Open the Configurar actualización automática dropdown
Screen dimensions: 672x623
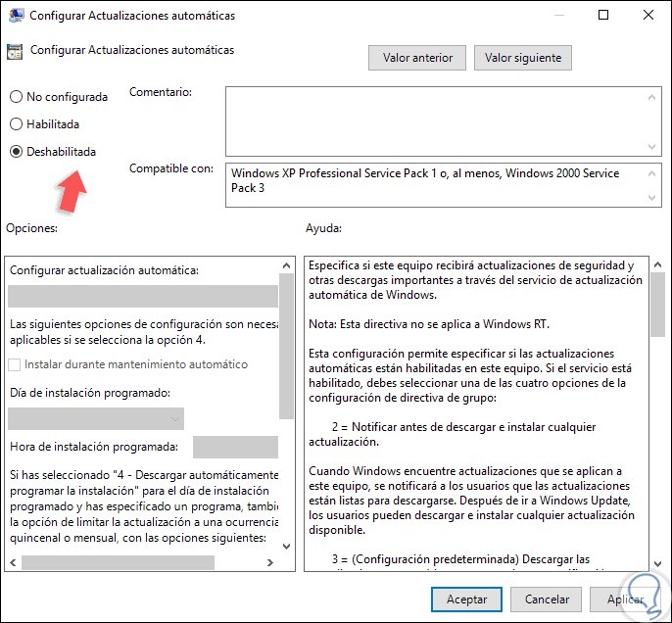pyautogui.click(x=143, y=297)
